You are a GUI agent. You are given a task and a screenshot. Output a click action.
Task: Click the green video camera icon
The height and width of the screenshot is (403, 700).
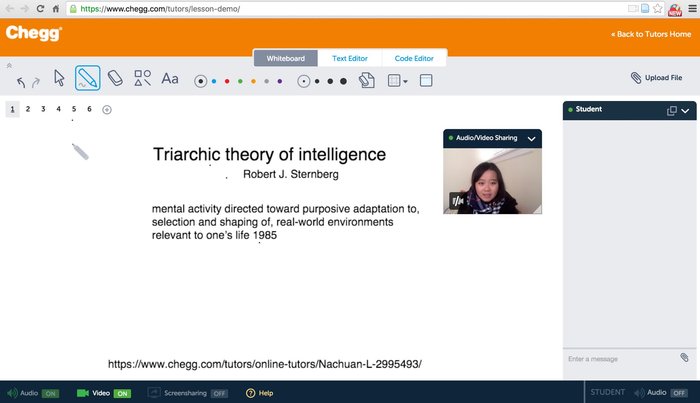[x=83, y=393]
